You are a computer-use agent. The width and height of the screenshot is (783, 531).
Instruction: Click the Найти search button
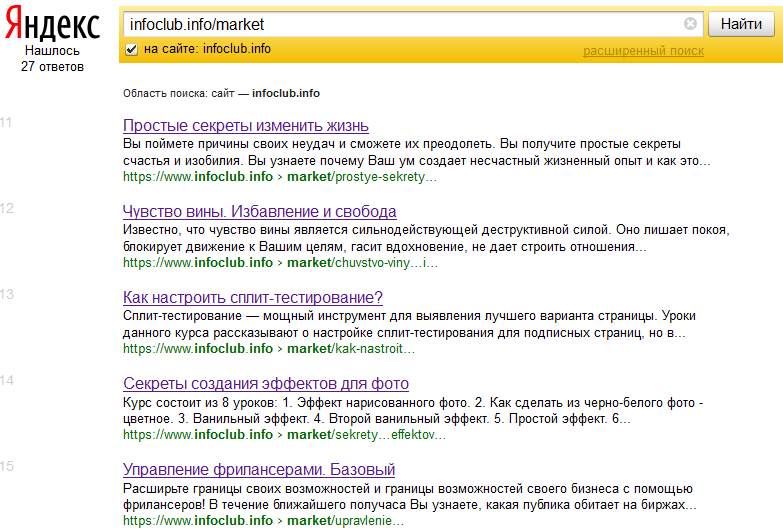[x=741, y=24]
